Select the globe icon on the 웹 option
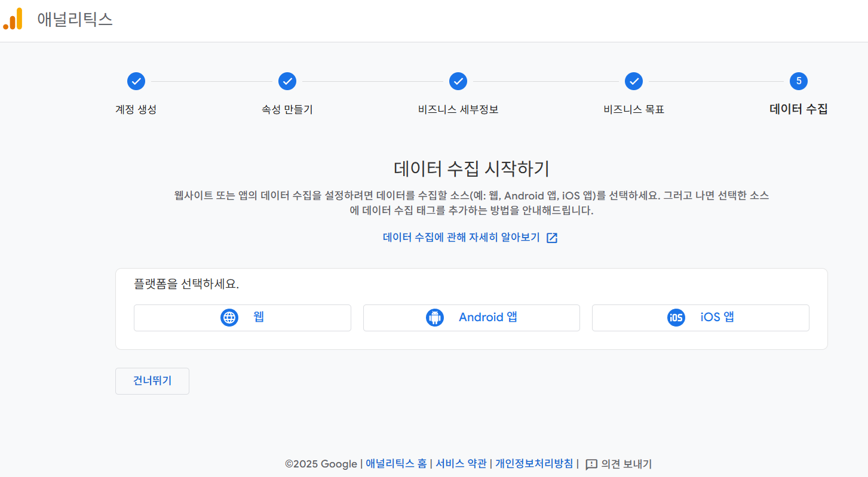The image size is (868, 477). pos(229,318)
